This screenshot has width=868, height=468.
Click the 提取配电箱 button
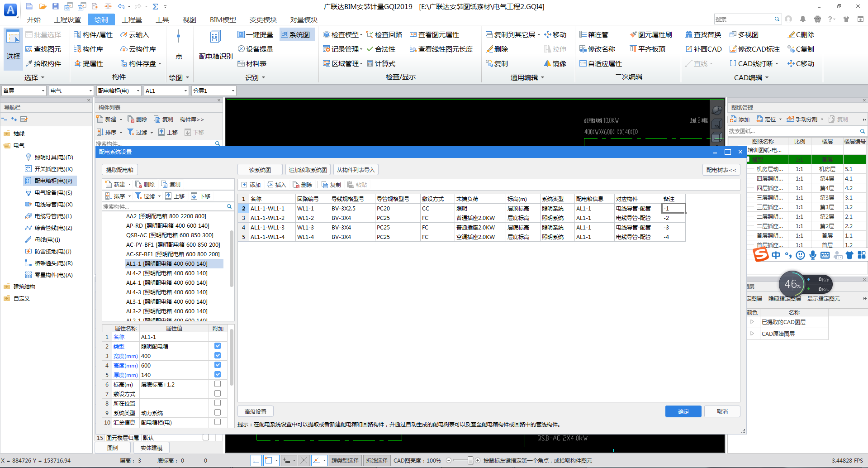[x=120, y=170]
